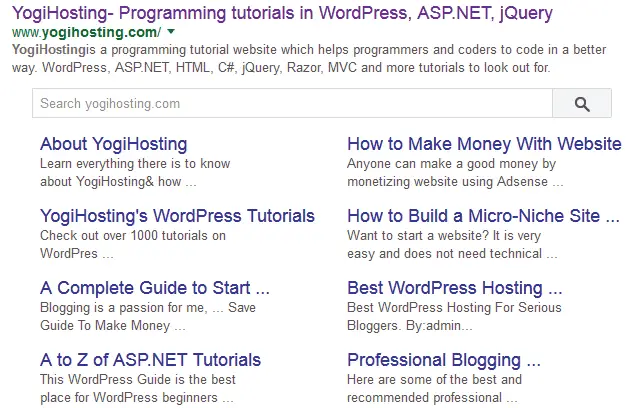
Task: Click the text 'Blogging is a passion for me'
Action: click(x=124, y=308)
